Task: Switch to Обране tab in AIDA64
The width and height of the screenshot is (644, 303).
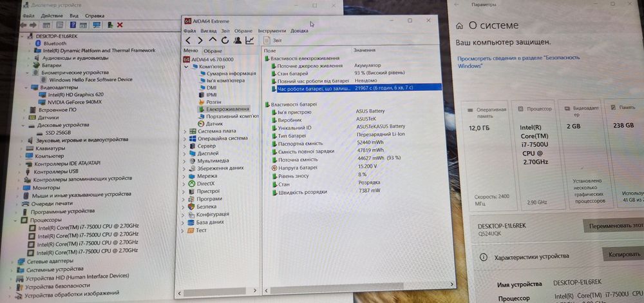Action: (x=213, y=51)
